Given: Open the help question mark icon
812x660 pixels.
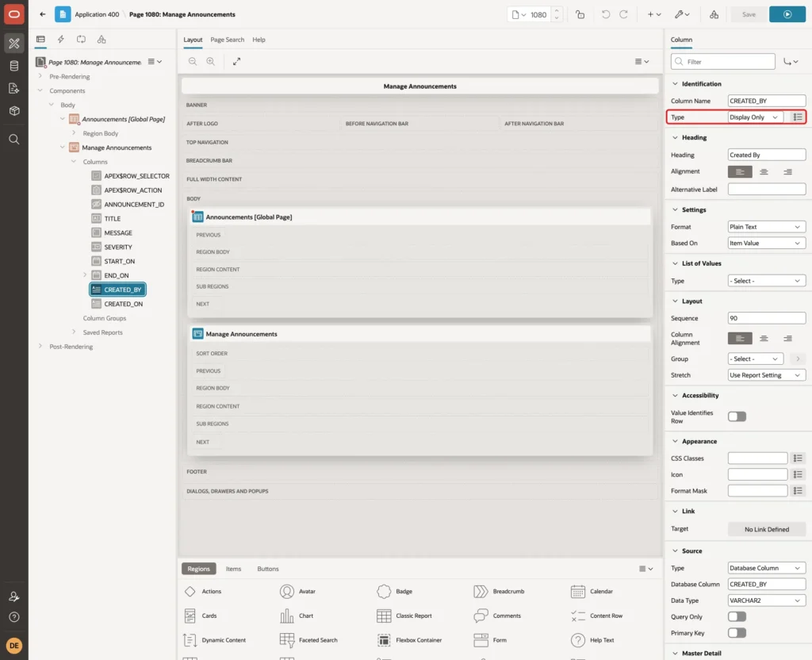Looking at the screenshot, I should 14,617.
